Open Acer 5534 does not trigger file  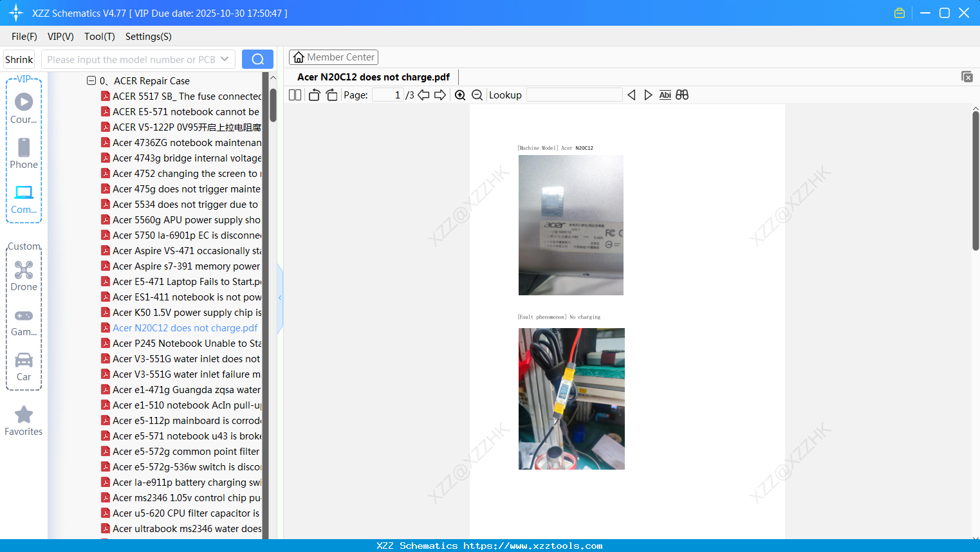point(185,204)
